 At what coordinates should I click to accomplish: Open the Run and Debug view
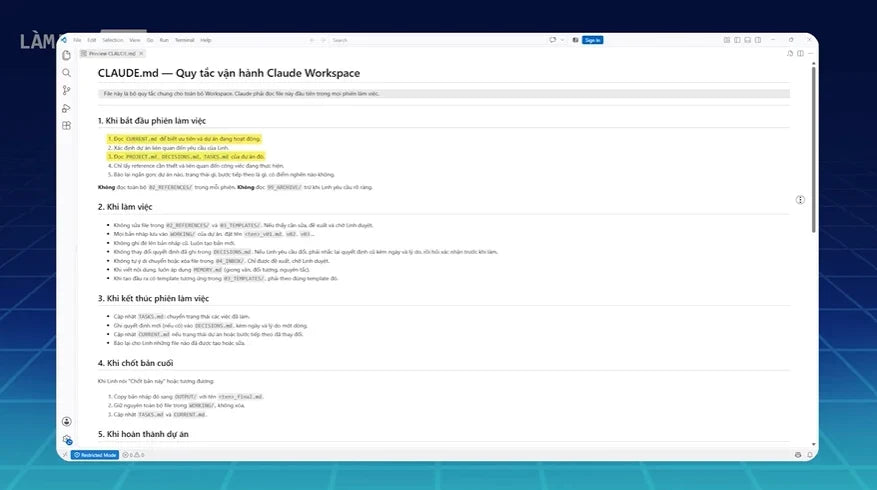[67, 108]
